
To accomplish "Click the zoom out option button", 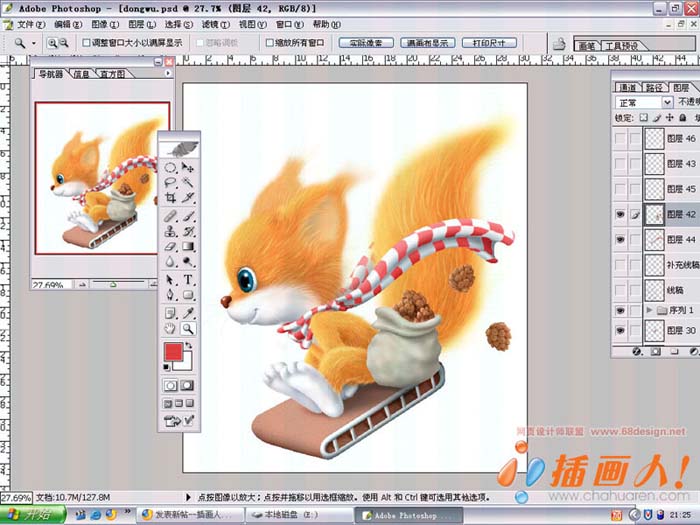I will click(64, 43).
